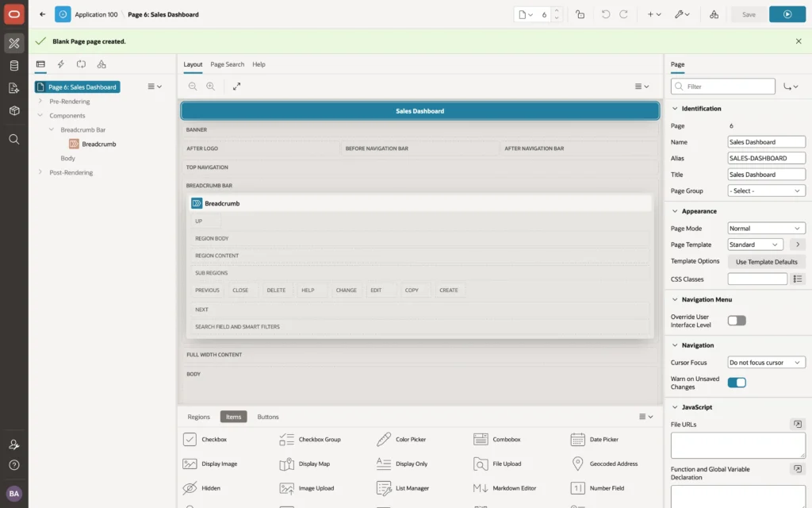Viewport: 812px width, 508px height.
Task: Go back with the arrow icon
Action: [x=43, y=14]
